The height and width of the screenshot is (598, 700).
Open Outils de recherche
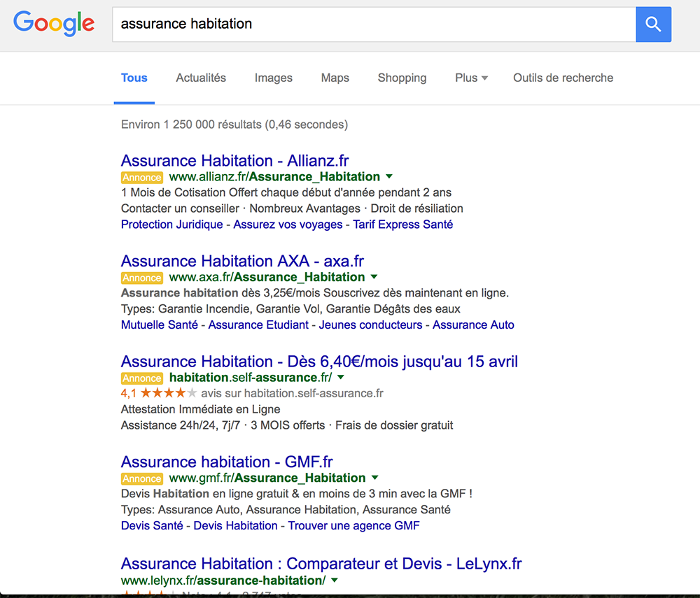coord(563,78)
